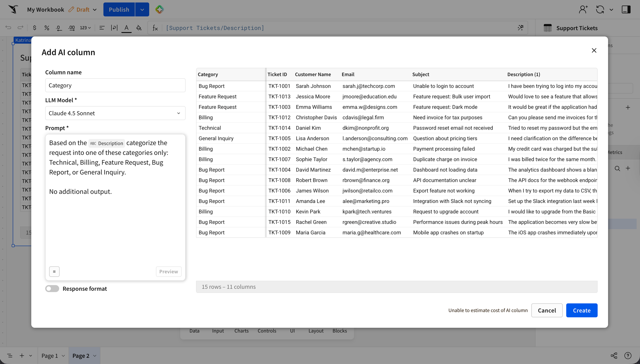This screenshot has height=364, width=640.
Task: Open the invite user icon
Action: tap(583, 9)
